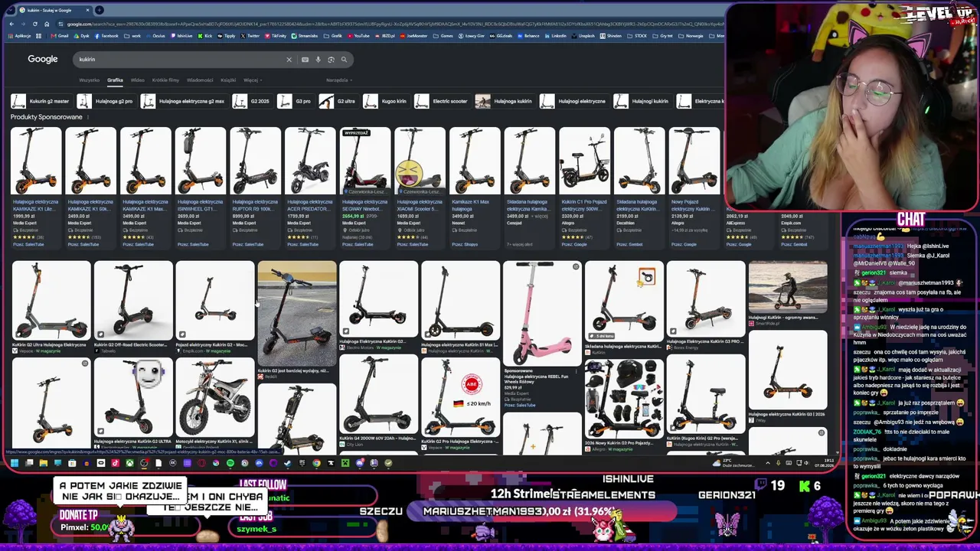Open the browser home page button
980x551 pixels.
(x=46, y=24)
